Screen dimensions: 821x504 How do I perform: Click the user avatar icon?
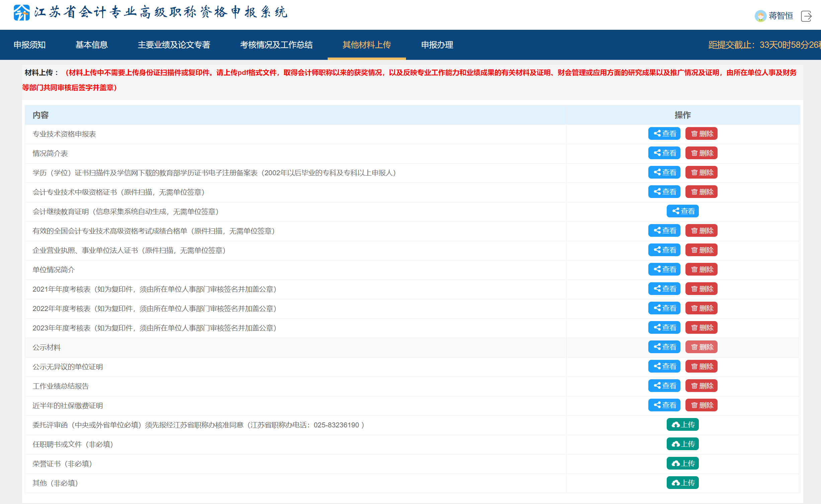[x=760, y=16]
